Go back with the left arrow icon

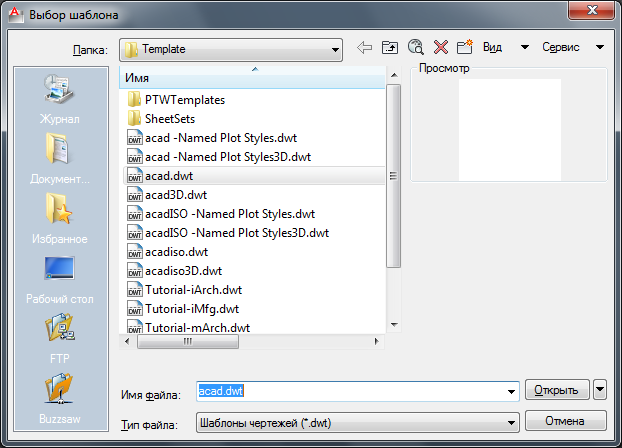[x=364, y=48]
